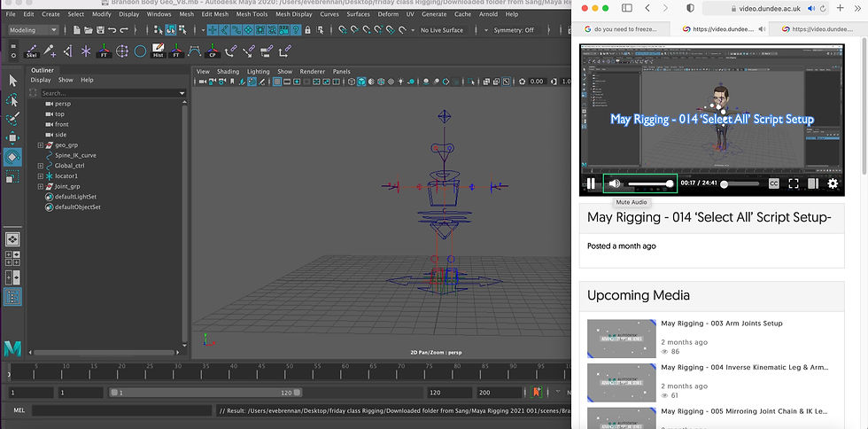Open the Deform menu in Maya

(x=388, y=14)
